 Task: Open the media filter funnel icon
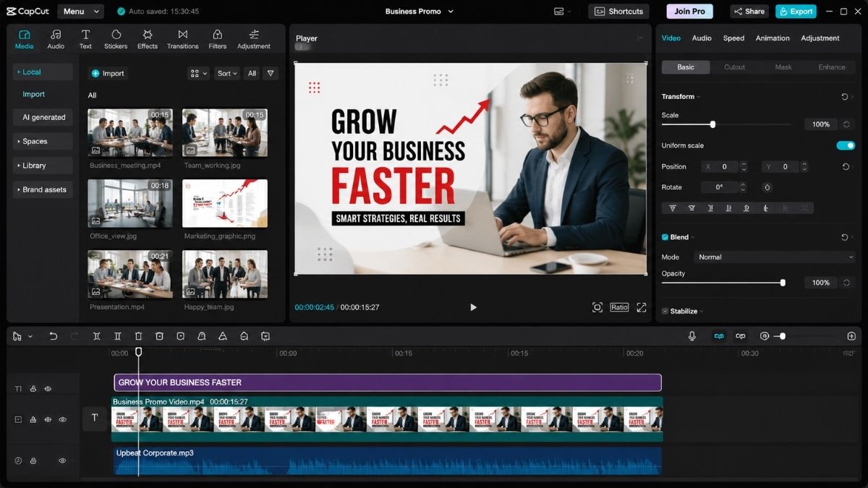tap(271, 73)
